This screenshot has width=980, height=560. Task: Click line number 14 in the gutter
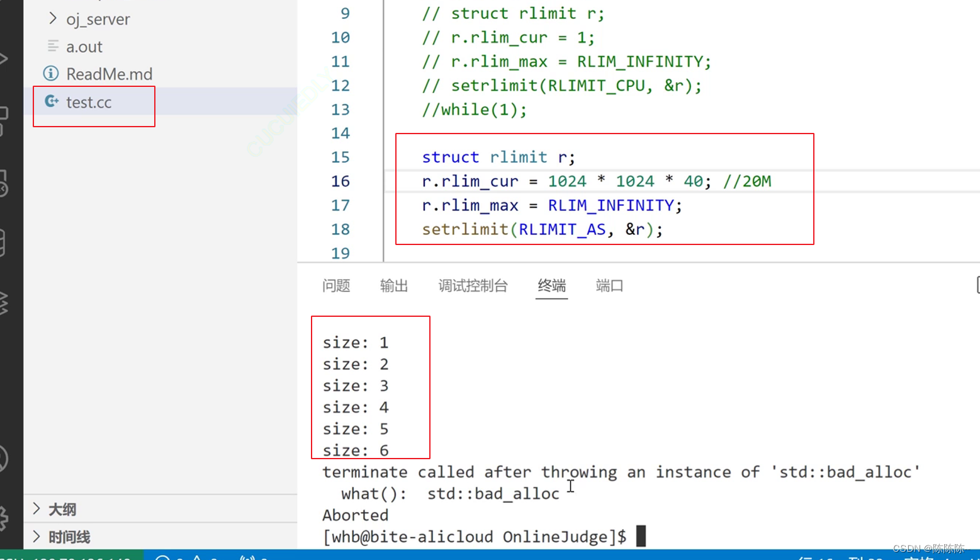[x=341, y=133]
